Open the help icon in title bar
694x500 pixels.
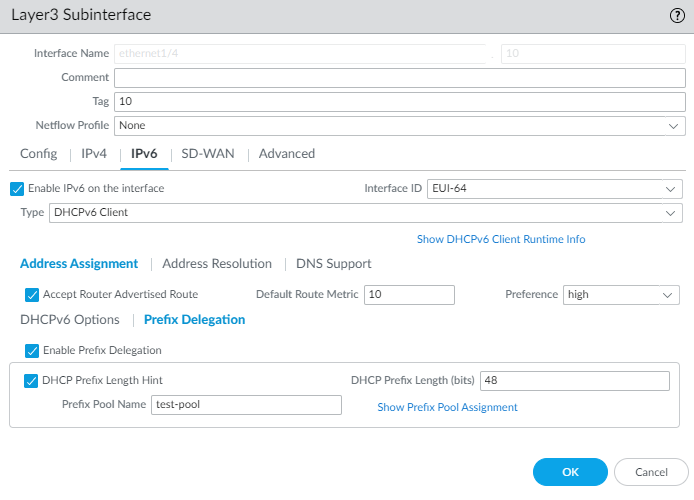pos(676,17)
